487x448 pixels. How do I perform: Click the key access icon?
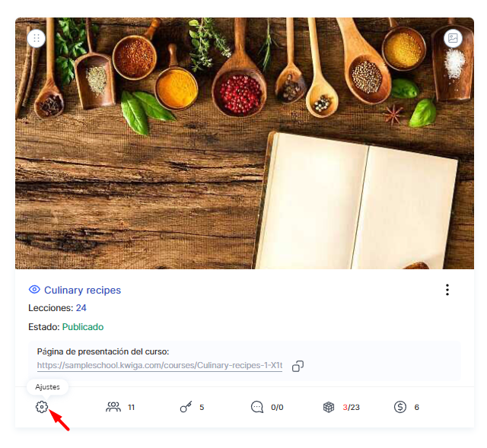pos(186,407)
